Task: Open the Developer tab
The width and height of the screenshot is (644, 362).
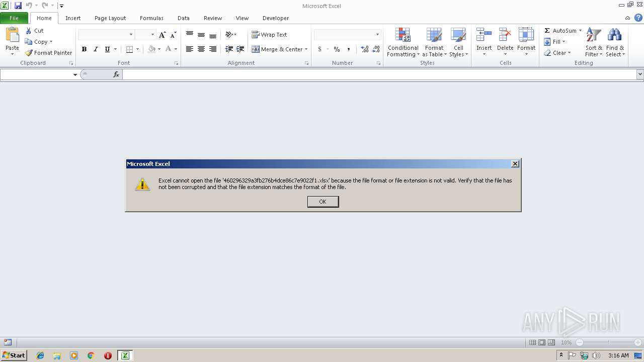Action: pyautogui.click(x=276, y=18)
